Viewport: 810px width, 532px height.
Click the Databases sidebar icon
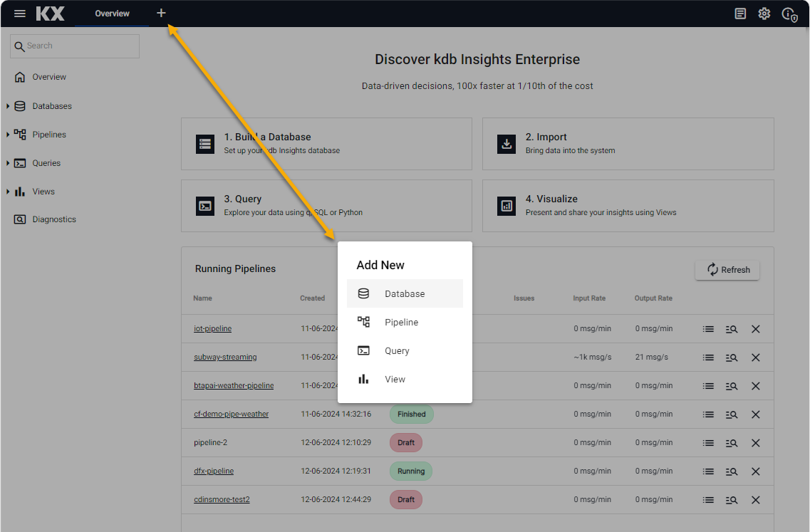pyautogui.click(x=20, y=106)
